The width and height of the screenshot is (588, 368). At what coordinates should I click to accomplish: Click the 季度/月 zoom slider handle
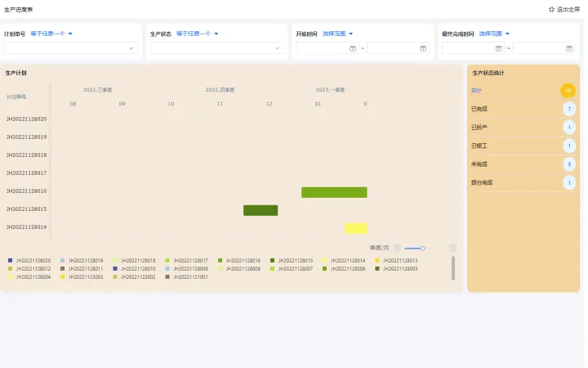pos(422,249)
